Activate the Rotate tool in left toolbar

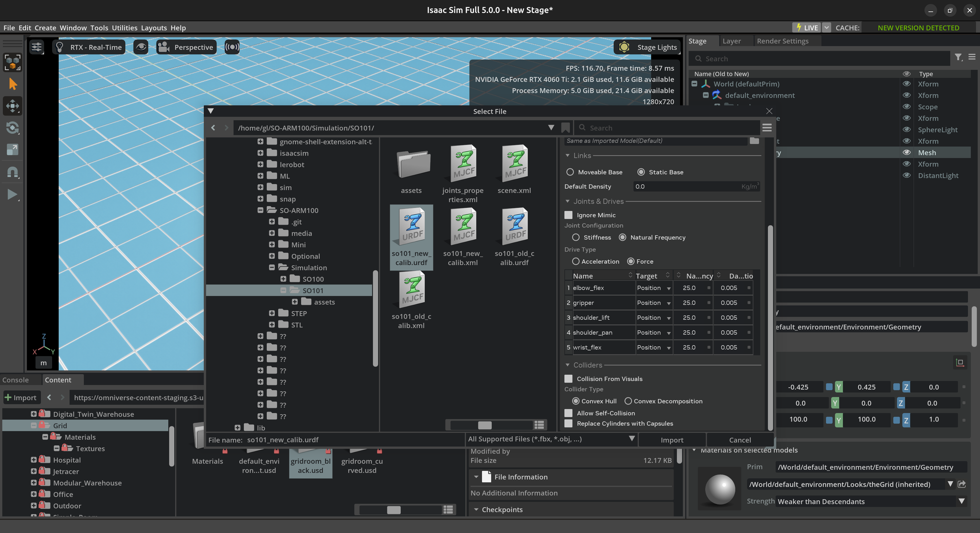[13, 128]
